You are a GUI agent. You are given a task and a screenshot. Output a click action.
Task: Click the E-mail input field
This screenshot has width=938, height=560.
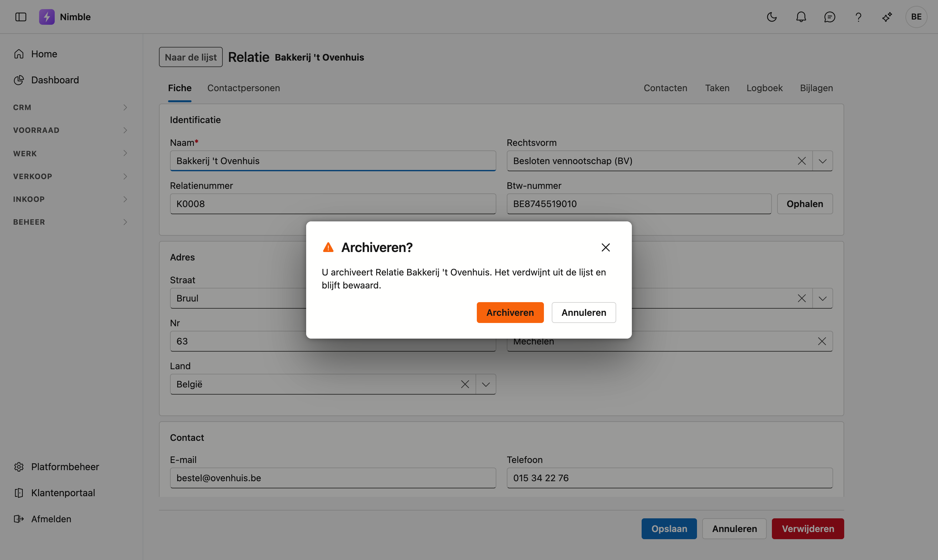click(x=333, y=478)
